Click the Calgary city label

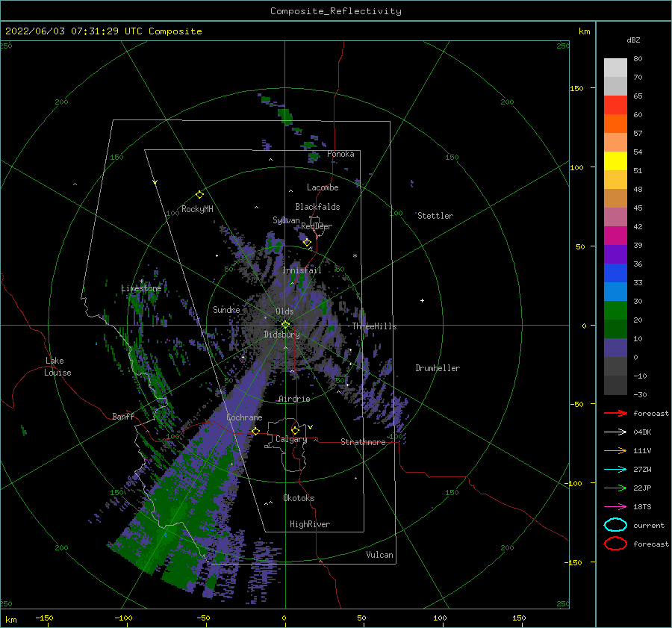(x=291, y=439)
